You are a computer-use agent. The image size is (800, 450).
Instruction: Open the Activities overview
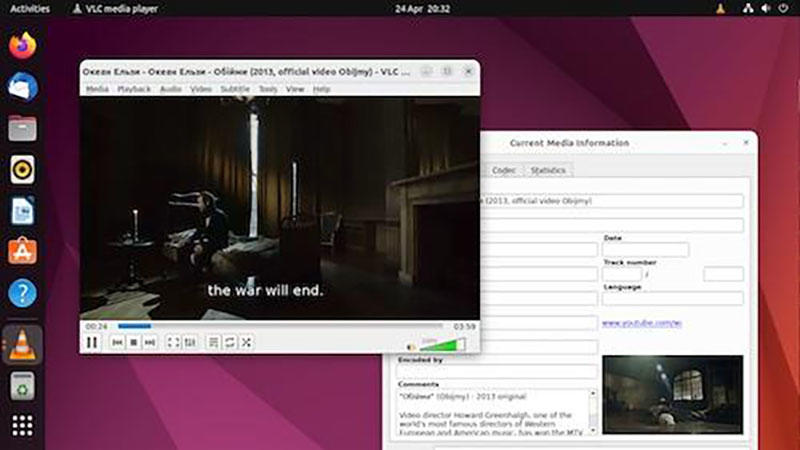pos(30,9)
